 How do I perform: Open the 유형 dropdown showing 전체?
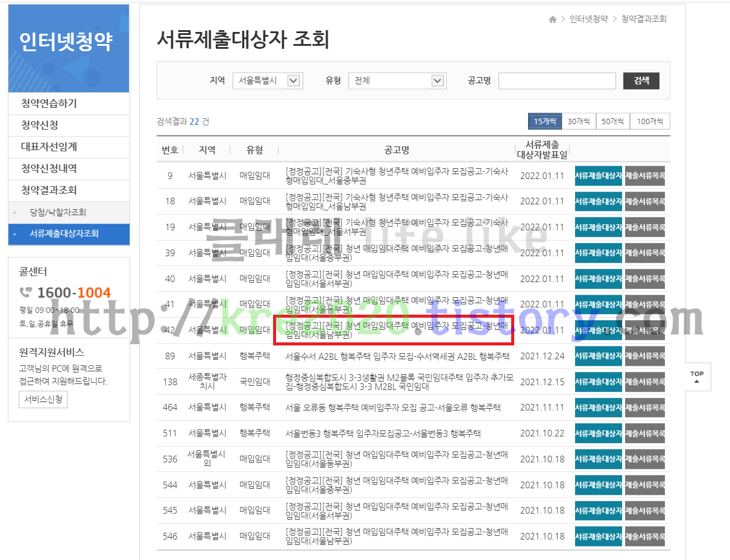coord(397,81)
